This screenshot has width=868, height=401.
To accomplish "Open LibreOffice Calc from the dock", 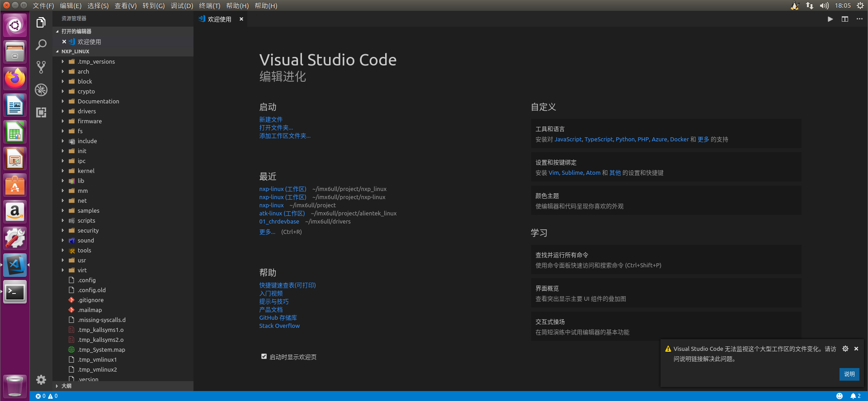I will [x=15, y=132].
